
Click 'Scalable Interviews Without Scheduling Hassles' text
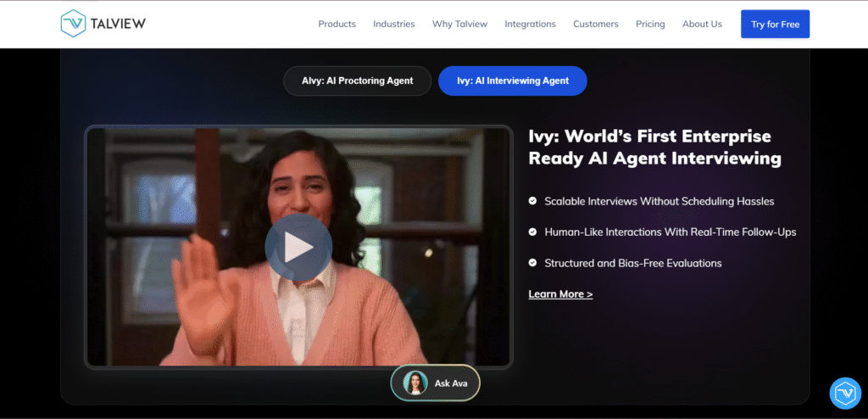659,201
